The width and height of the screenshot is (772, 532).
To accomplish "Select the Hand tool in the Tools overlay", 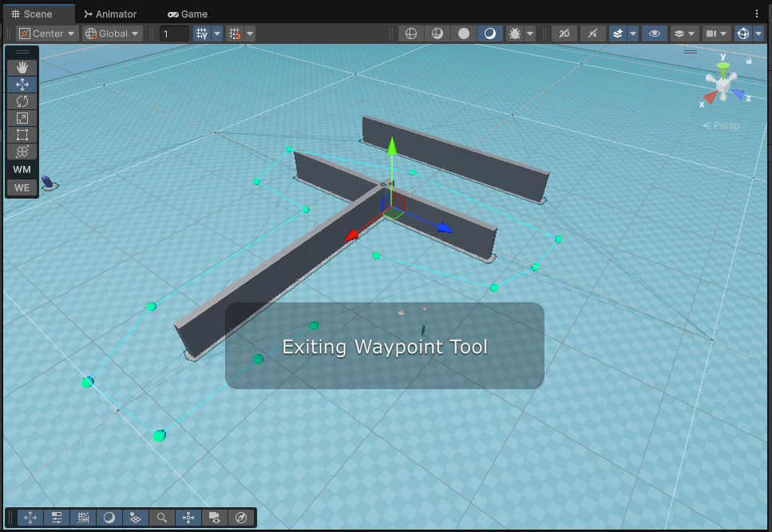I will pos(22,67).
